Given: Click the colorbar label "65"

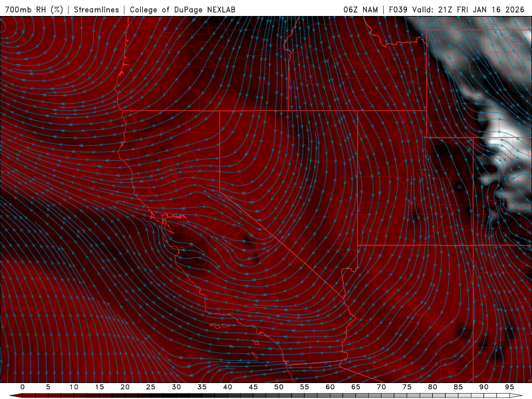Looking at the screenshot, I should [356, 387].
